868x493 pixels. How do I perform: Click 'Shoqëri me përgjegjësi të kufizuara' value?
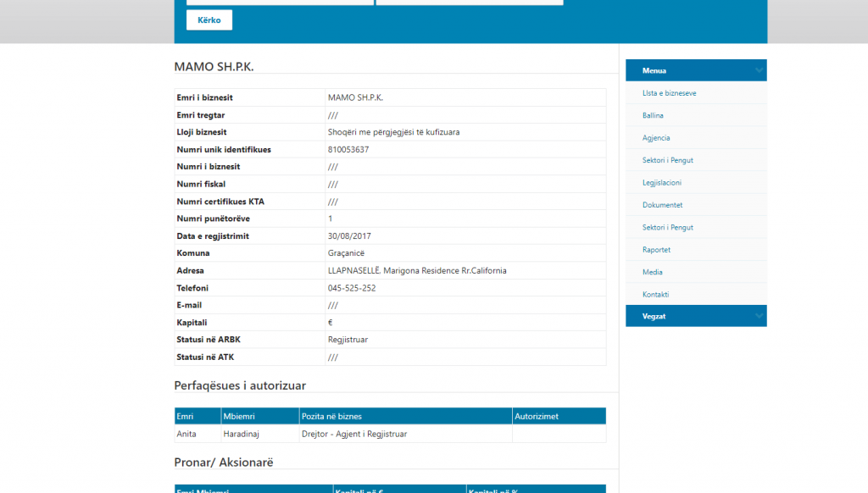click(393, 132)
